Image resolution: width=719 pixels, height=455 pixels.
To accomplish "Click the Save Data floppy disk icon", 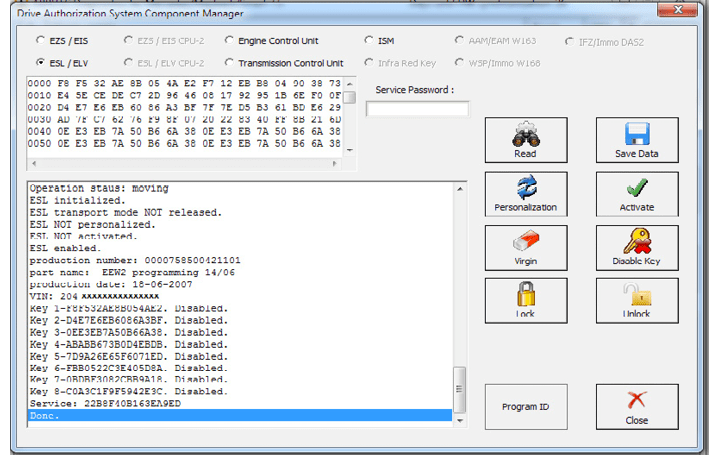I will [636, 135].
